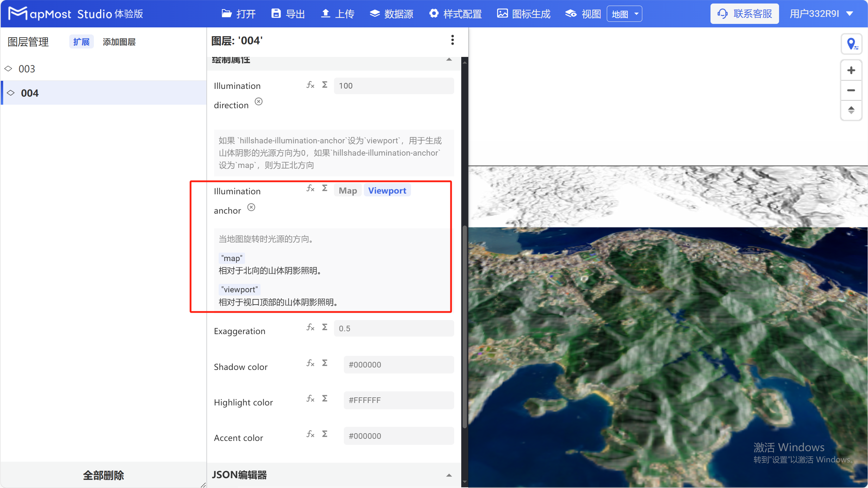Screen dimensions: 868x488
Task: Click the 全部删除 delete all button
Action: 103,475
